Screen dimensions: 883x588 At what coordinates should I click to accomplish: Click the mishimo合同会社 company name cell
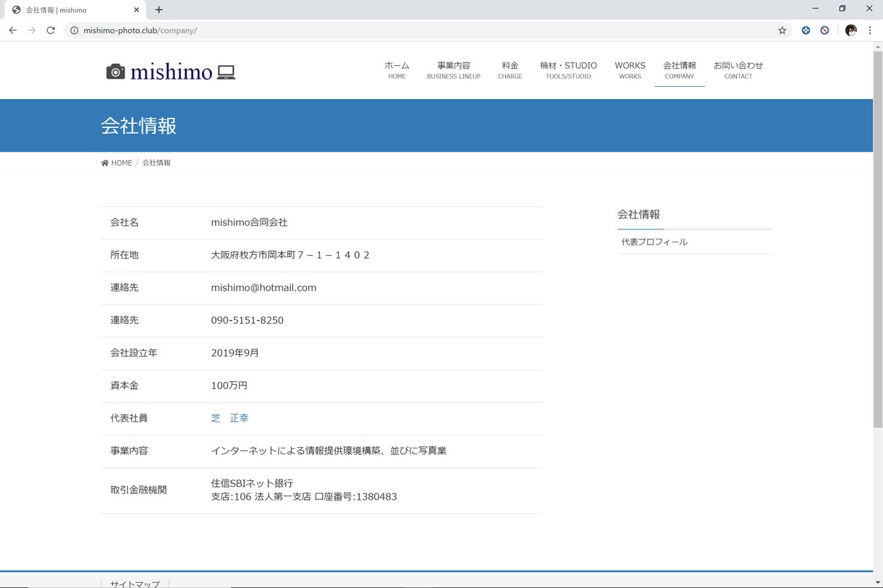coord(249,223)
